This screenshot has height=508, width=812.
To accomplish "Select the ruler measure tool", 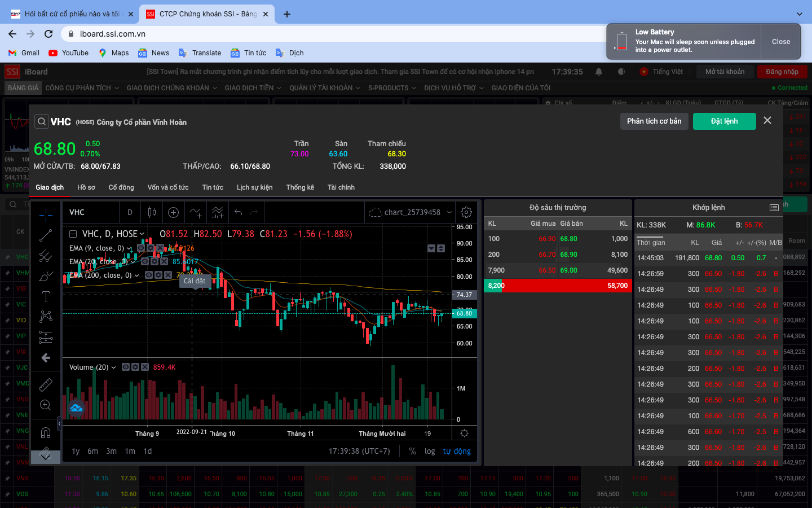I will [46, 384].
